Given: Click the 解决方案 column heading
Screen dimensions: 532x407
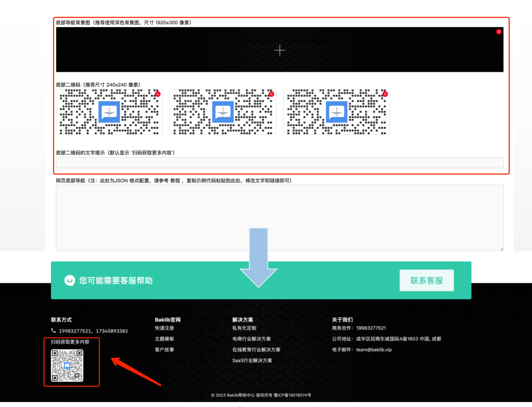Looking at the screenshot, I should tap(243, 320).
